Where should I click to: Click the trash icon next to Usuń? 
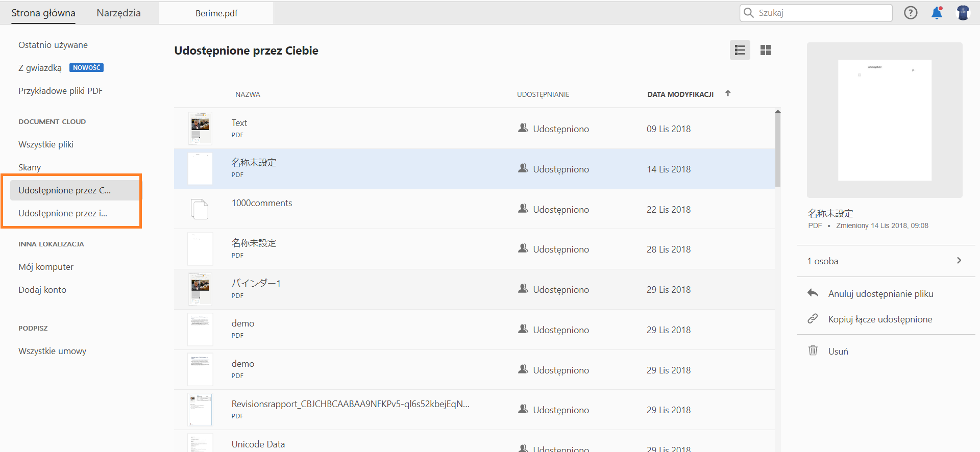(813, 350)
